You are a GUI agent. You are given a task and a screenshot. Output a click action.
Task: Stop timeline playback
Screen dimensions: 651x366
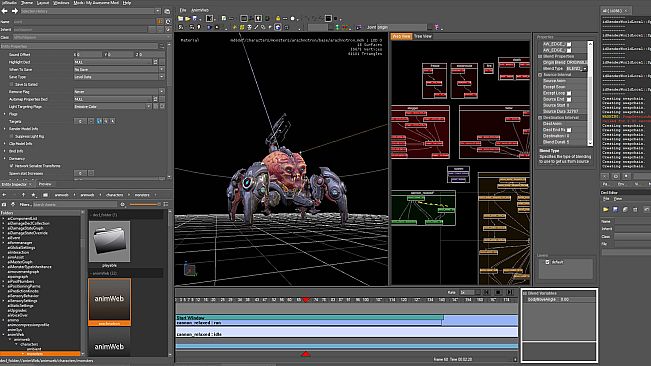click(499, 293)
